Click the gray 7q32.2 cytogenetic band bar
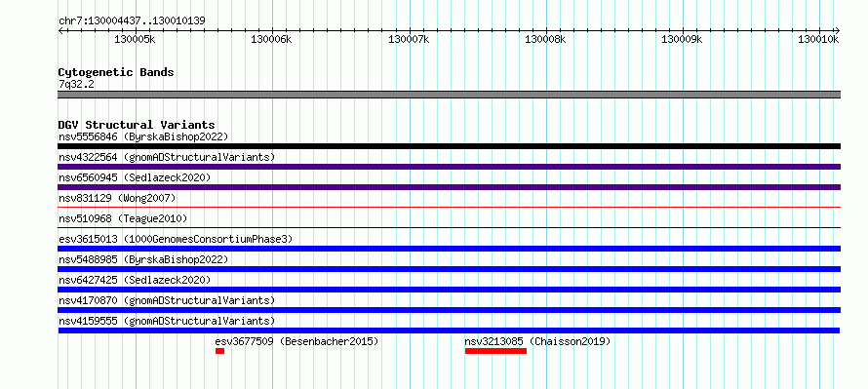868x389 pixels. click(x=449, y=95)
